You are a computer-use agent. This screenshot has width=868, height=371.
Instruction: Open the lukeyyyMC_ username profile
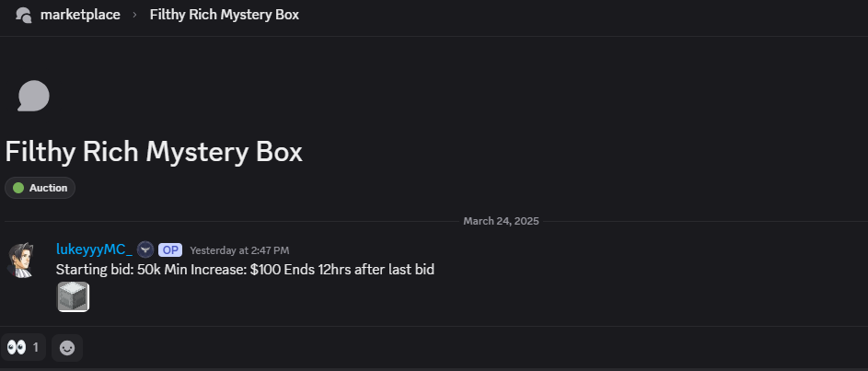pyautogui.click(x=94, y=249)
